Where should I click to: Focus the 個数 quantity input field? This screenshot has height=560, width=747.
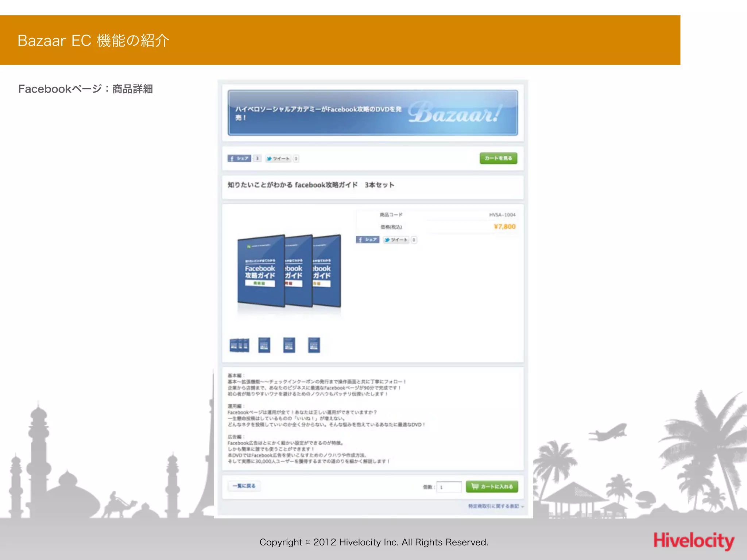coord(449,487)
